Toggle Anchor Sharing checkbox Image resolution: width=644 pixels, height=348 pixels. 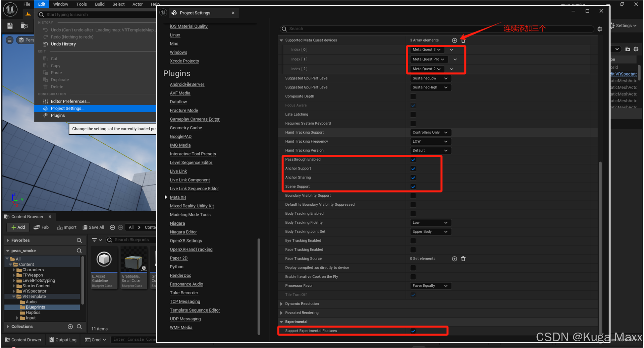(413, 178)
